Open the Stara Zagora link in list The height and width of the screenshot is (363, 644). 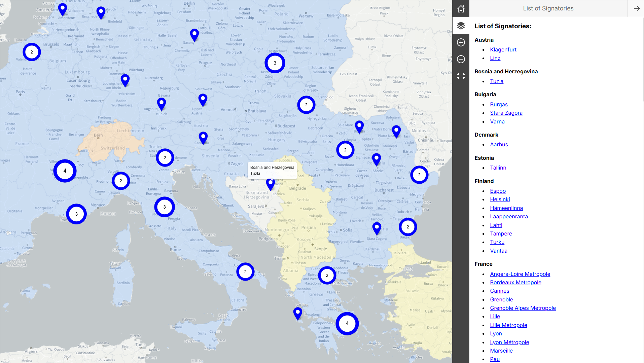pos(506,113)
